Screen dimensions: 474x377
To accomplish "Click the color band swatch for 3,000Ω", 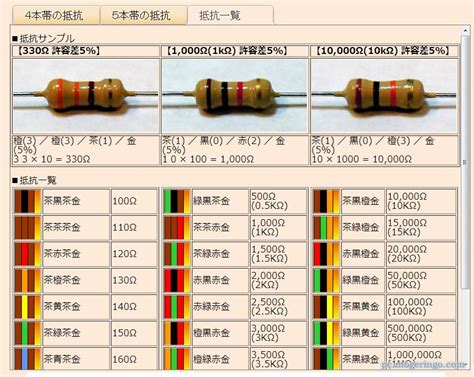I will pyautogui.click(x=177, y=333).
